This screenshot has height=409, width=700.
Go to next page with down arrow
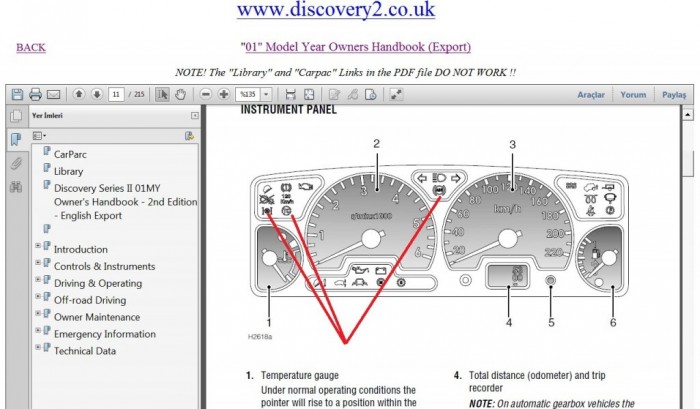tap(97, 94)
